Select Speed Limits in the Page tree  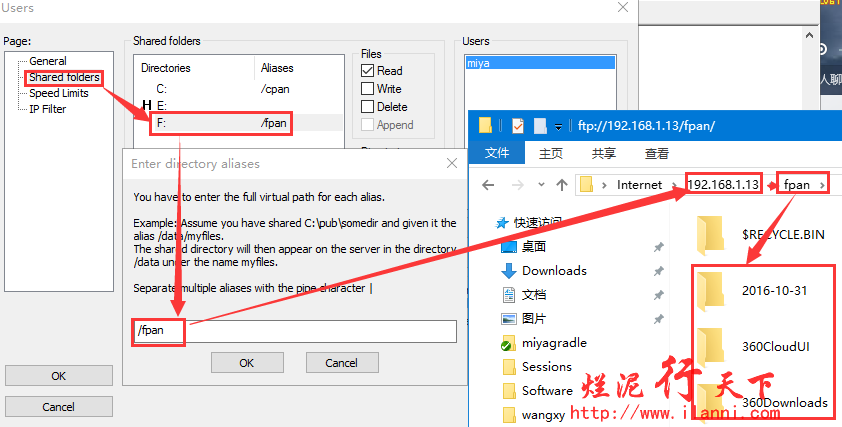click(x=58, y=93)
